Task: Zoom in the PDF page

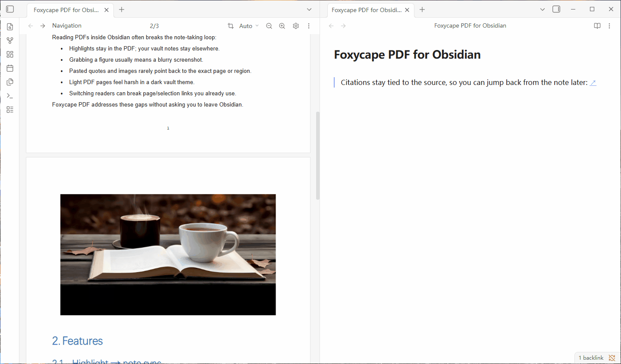Action: [x=282, y=26]
